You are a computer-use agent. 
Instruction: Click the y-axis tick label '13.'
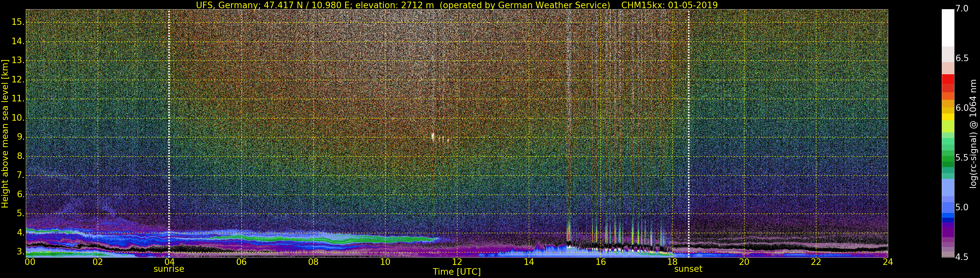point(18,61)
